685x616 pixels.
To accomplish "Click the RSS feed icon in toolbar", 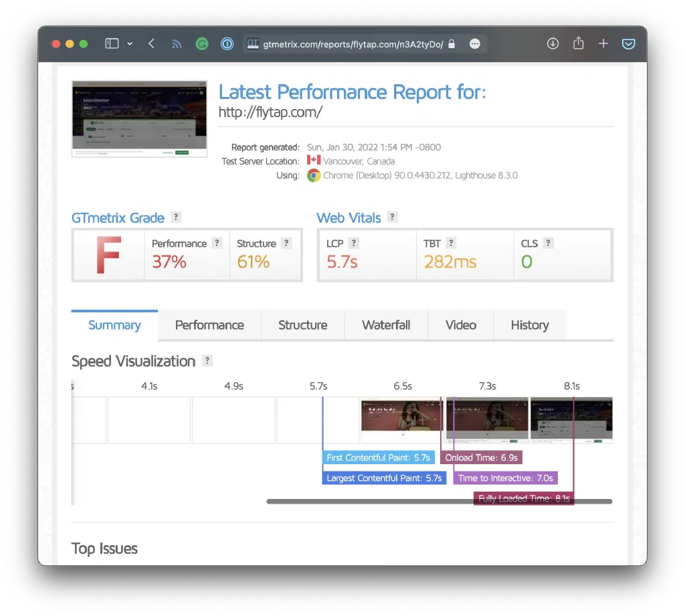I will (177, 43).
